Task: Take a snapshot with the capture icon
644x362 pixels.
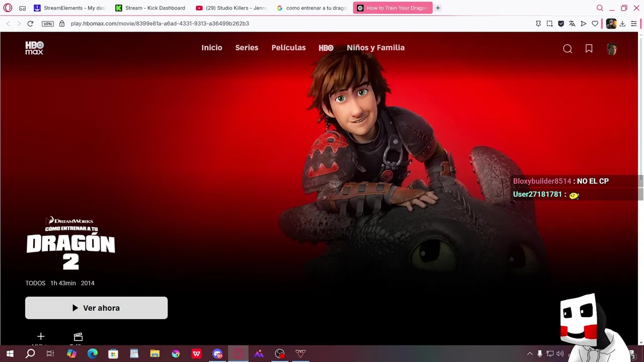Action: pos(549,24)
